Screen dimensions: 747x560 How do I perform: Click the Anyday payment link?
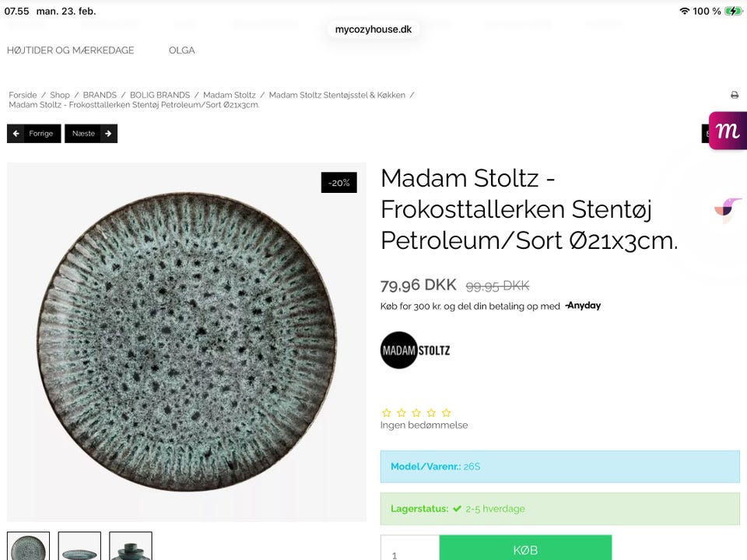[x=583, y=306]
